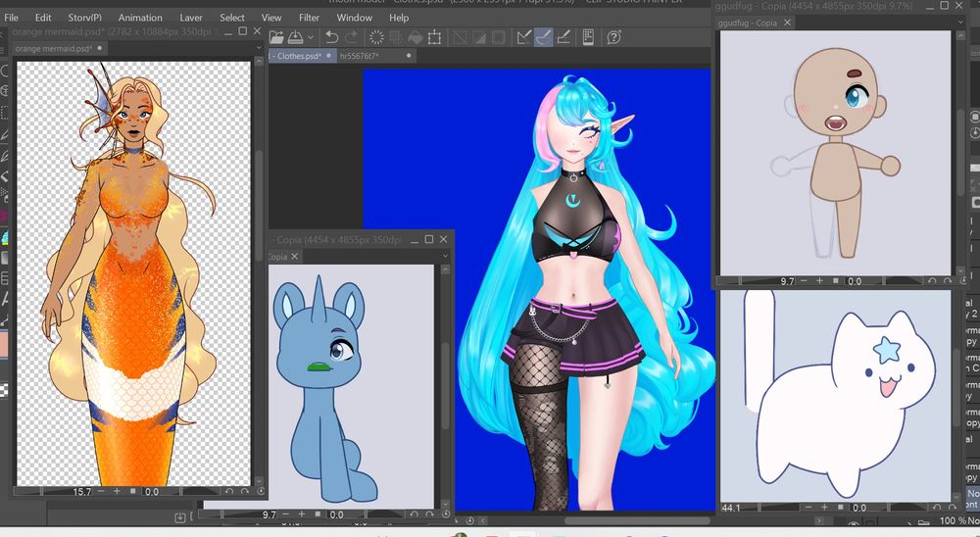Click the Scale/Rotate transform icon
Image resolution: width=980 pixels, height=537 pixels.
(x=434, y=37)
